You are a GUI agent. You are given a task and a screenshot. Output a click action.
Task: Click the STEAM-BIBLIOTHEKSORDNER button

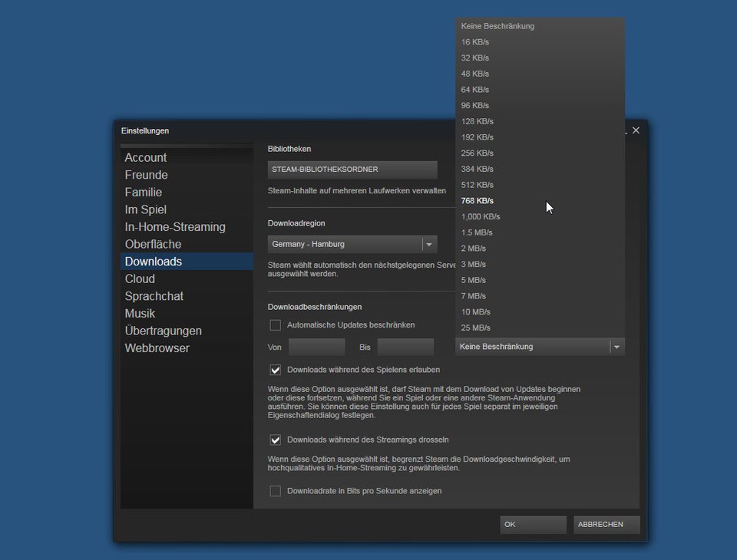(x=352, y=170)
